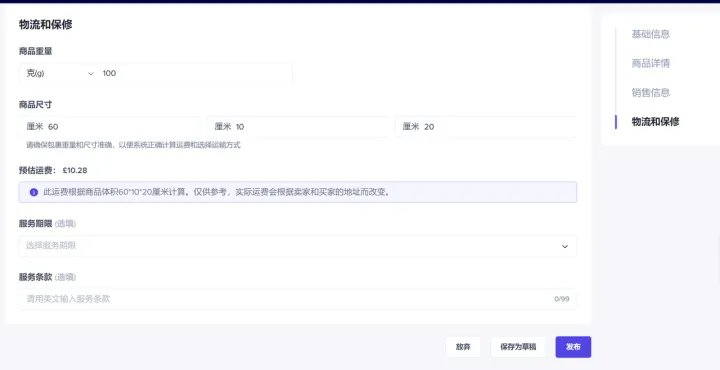Click the width field showing 10

pyautogui.click(x=298, y=127)
